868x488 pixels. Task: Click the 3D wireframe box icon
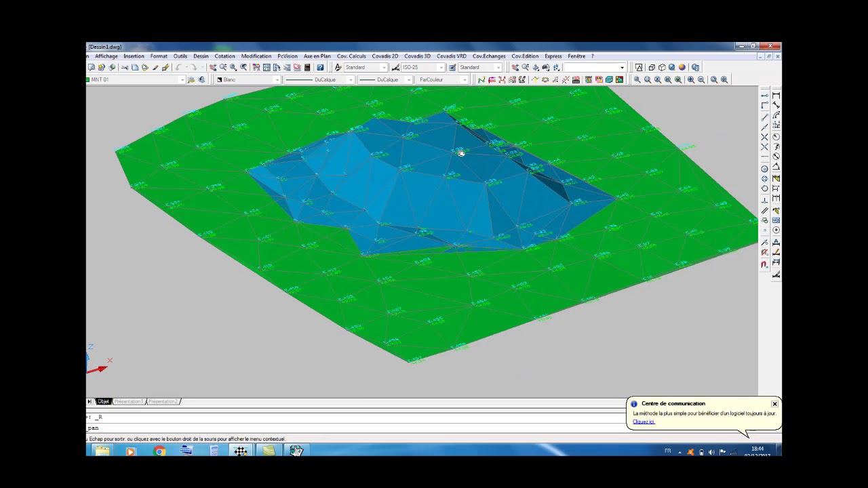click(652, 67)
